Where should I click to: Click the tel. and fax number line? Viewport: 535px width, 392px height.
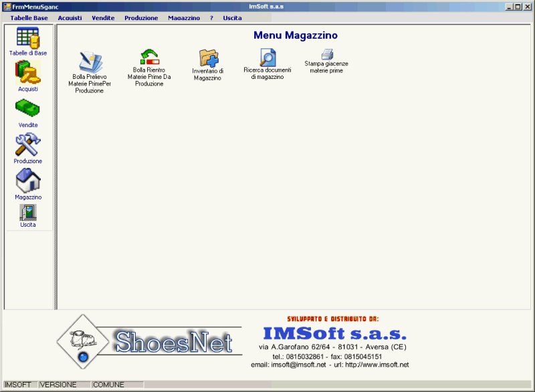click(327, 357)
